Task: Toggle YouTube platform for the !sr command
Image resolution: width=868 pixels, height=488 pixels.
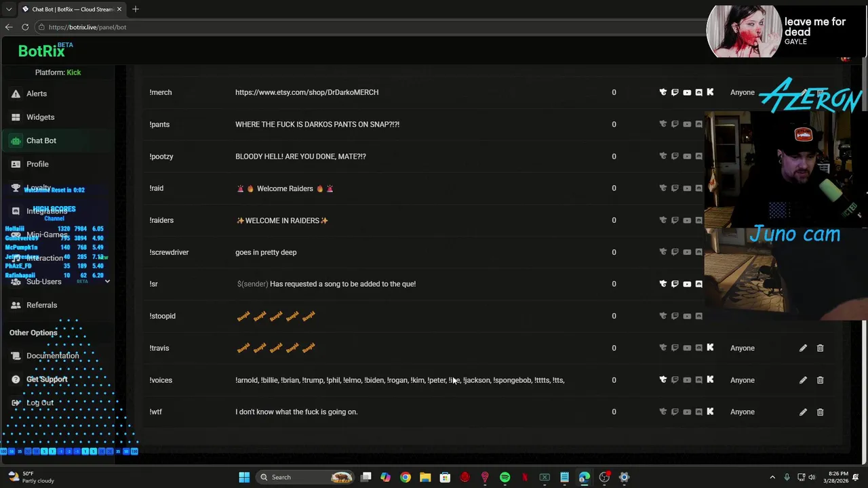Action: (x=687, y=284)
